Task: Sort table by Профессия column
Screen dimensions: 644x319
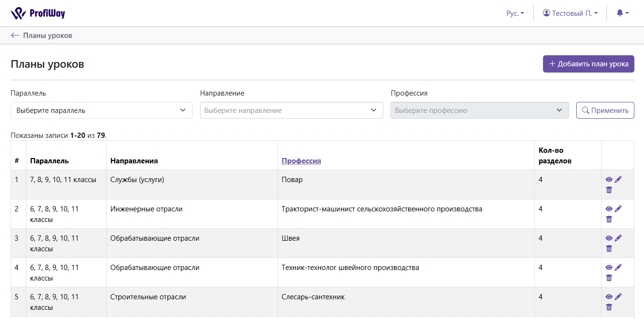Action: click(x=301, y=161)
